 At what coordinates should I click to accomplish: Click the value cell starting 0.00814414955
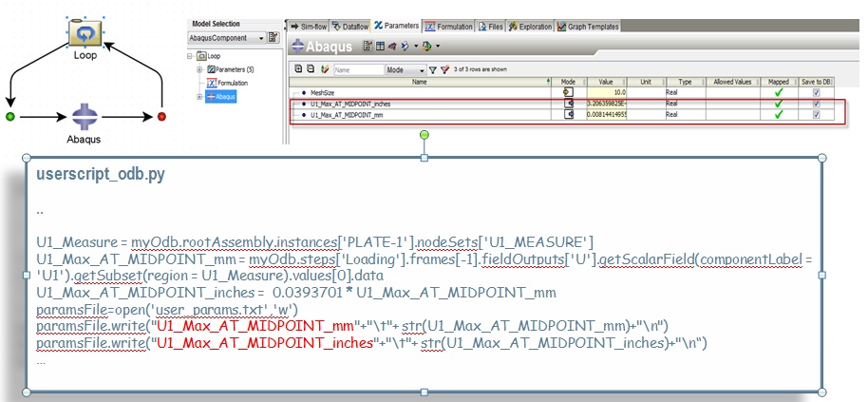[606, 115]
